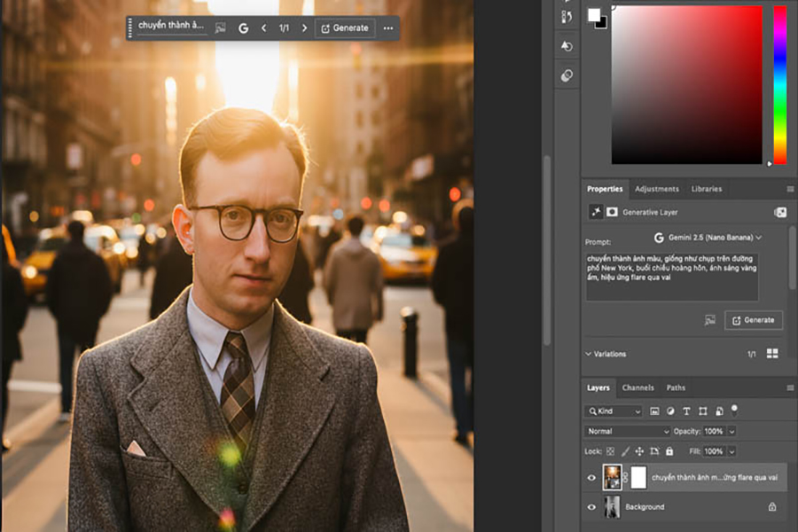Image resolution: width=798 pixels, height=532 pixels.
Task: Go to next variation in contextual taskbar
Action: point(304,28)
